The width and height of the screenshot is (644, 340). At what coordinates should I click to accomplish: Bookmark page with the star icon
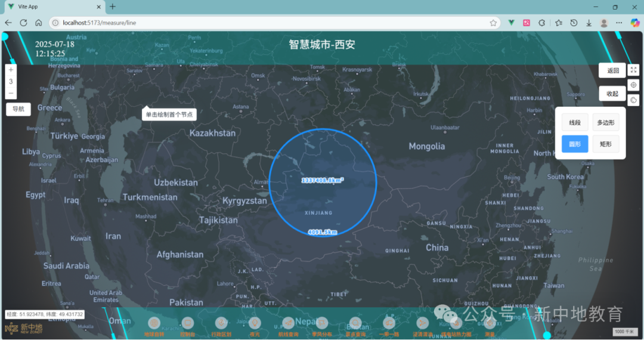coord(493,23)
